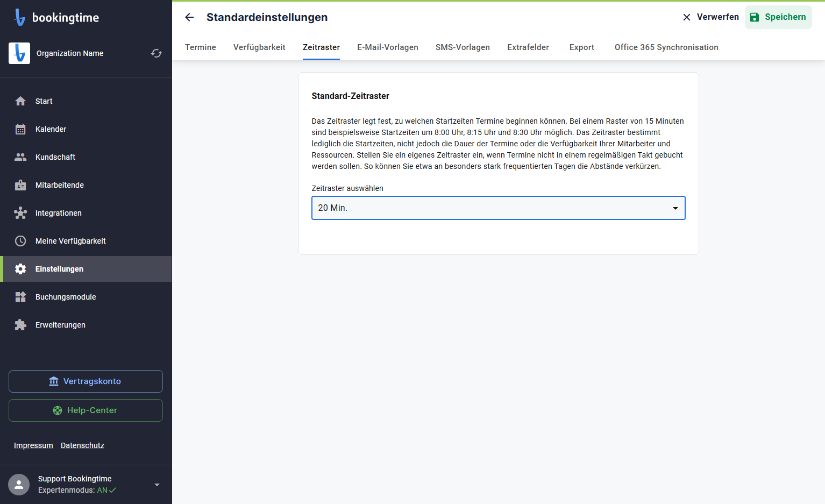Screen dimensions: 825x504
Task: Click the Organization Name logo tile
Action: [19, 53]
